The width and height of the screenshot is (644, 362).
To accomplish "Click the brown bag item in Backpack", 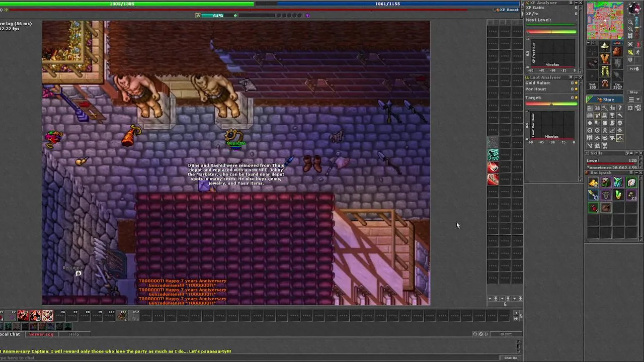I will click(606, 208).
